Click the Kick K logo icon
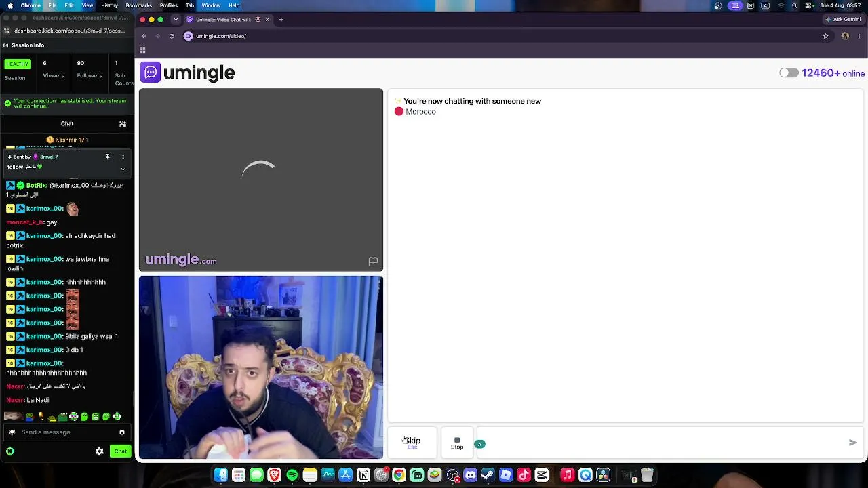The image size is (868, 488). [x=10, y=451]
